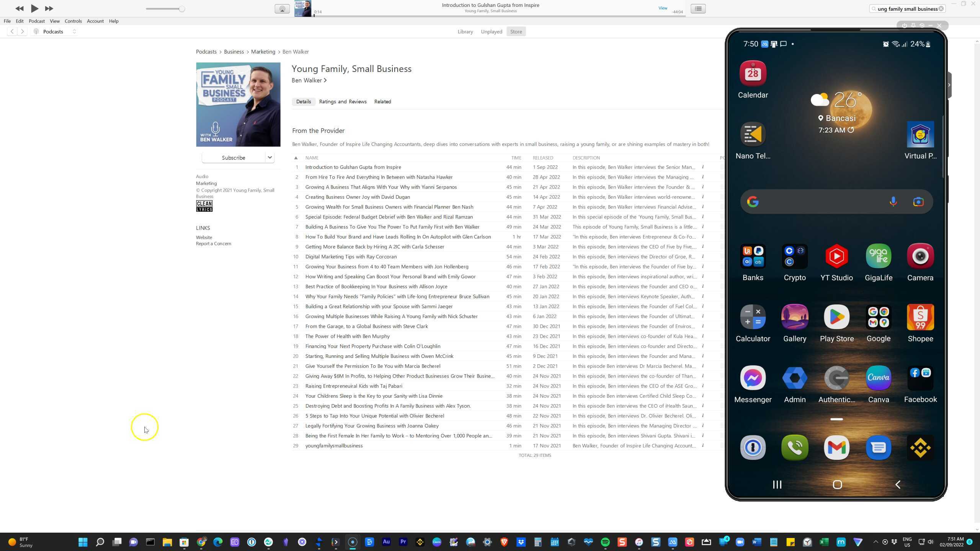This screenshot has height=551, width=980.
Task: Switch to the Ratings and Reviews tab
Action: click(x=343, y=101)
